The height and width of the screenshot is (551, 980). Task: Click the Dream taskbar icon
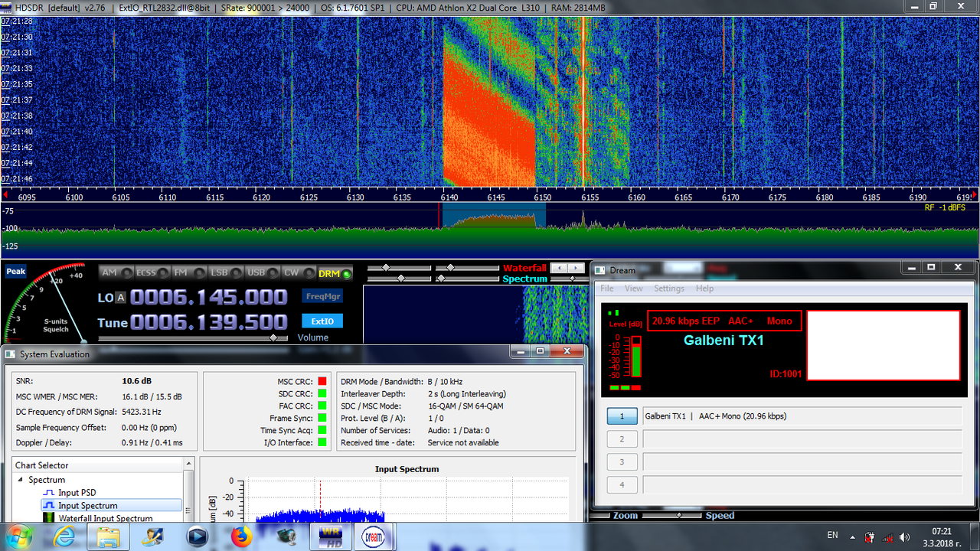(371, 536)
